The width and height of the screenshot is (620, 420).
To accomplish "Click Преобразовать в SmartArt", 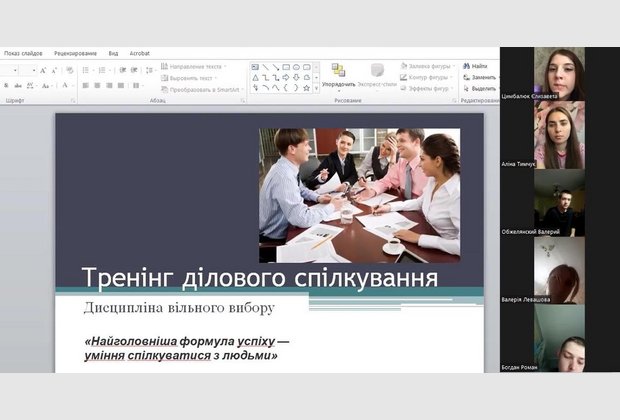I will tap(202, 90).
